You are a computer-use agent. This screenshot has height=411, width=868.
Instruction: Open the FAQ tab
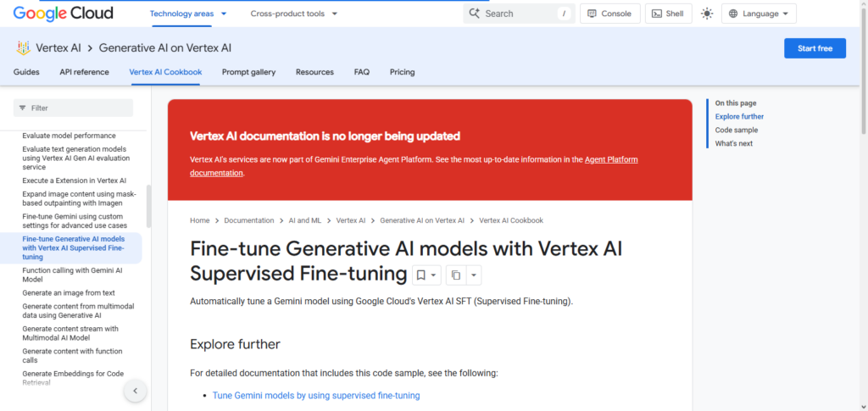(361, 72)
